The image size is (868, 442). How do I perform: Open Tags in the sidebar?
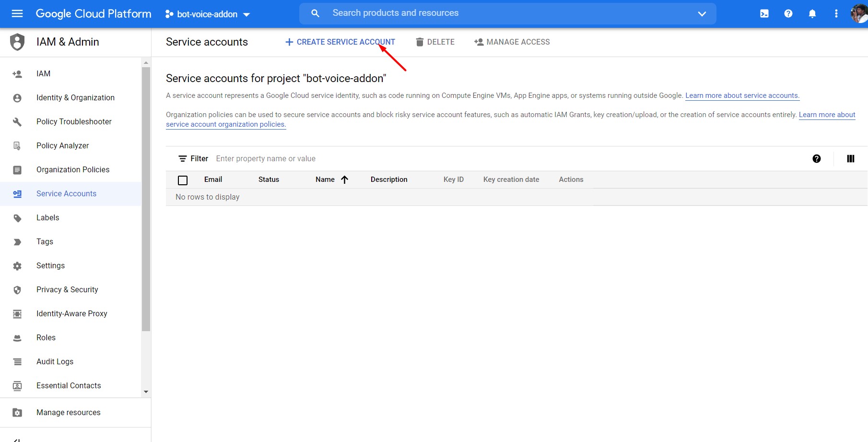coord(45,242)
